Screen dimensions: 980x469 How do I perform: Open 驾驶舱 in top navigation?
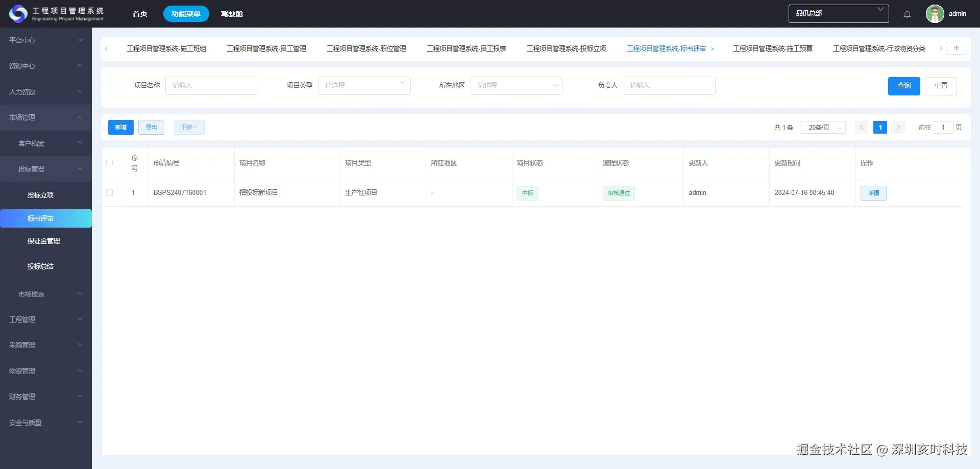[x=232, y=14]
